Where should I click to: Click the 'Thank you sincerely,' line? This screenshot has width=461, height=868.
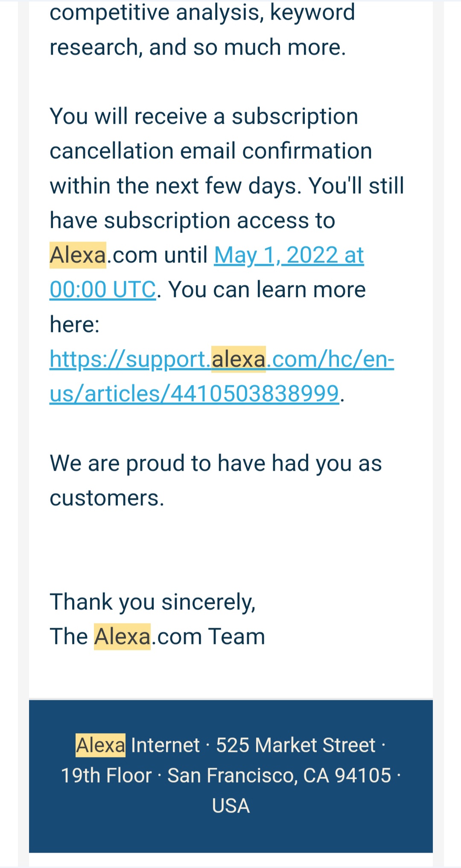pos(152,602)
